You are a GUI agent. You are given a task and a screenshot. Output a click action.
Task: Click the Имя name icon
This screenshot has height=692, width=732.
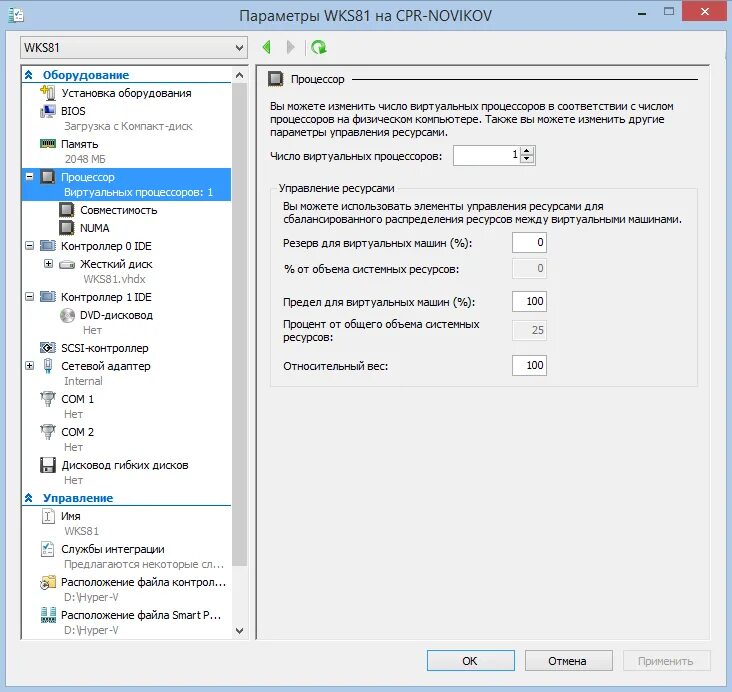[x=48, y=516]
